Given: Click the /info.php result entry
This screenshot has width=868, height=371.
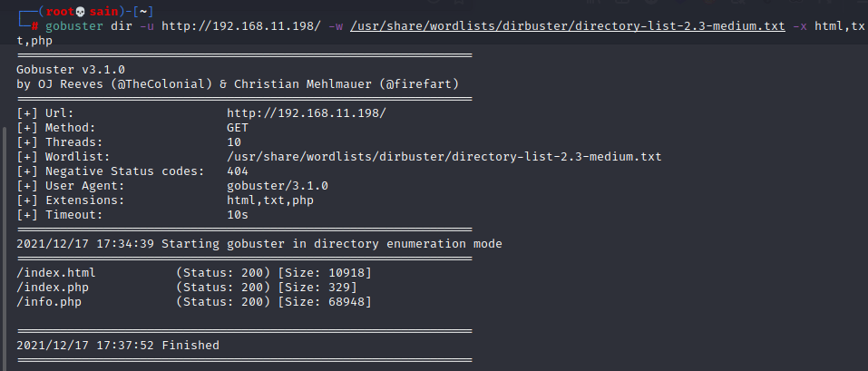Looking at the screenshot, I should point(49,302).
